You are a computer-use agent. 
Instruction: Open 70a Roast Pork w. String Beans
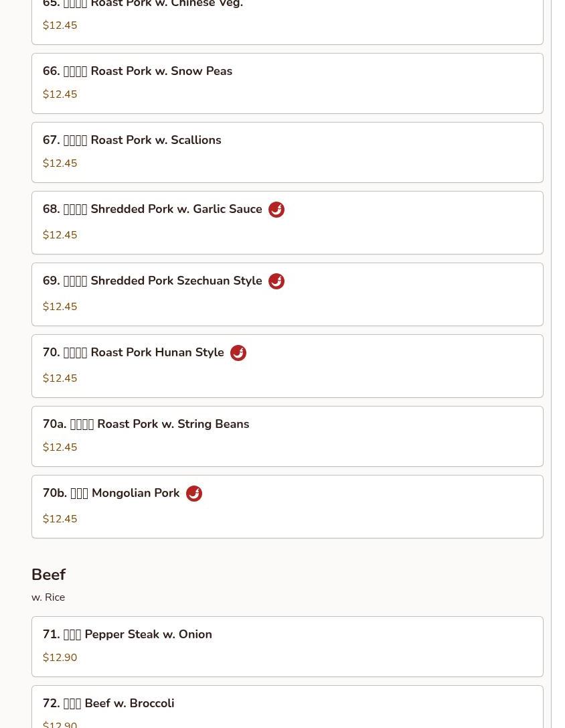pyautogui.click(x=287, y=437)
